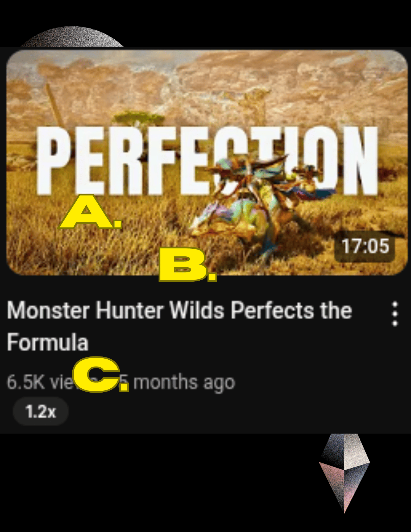Click the word Hunter in the video title

(129, 310)
